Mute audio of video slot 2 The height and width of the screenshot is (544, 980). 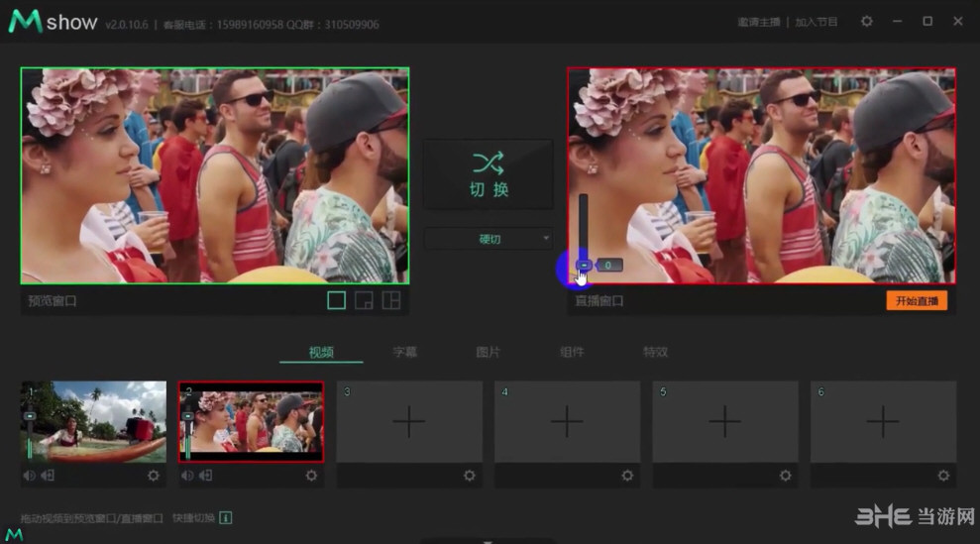(187, 476)
